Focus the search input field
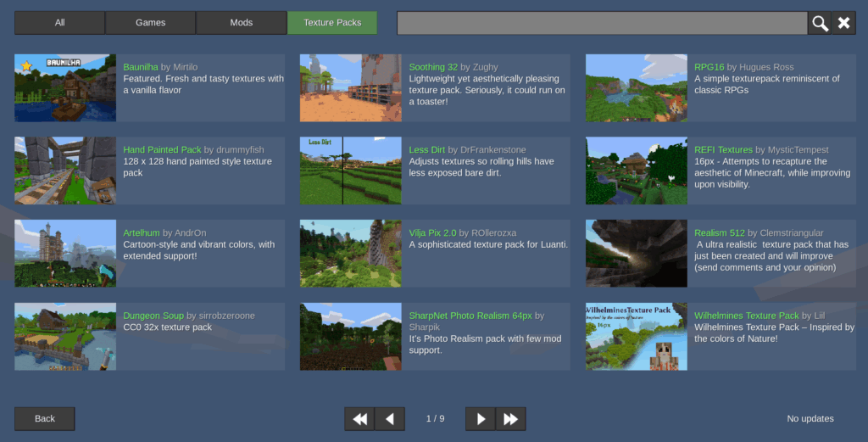 601,24
